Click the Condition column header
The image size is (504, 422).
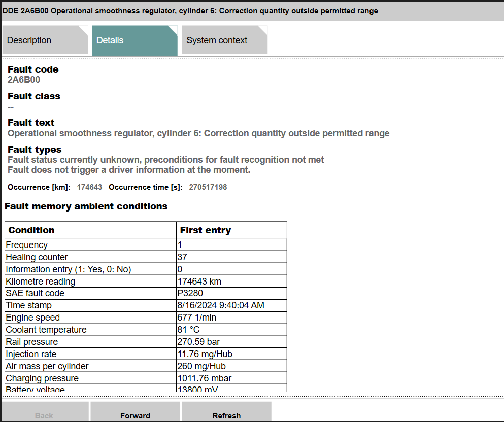coord(90,230)
